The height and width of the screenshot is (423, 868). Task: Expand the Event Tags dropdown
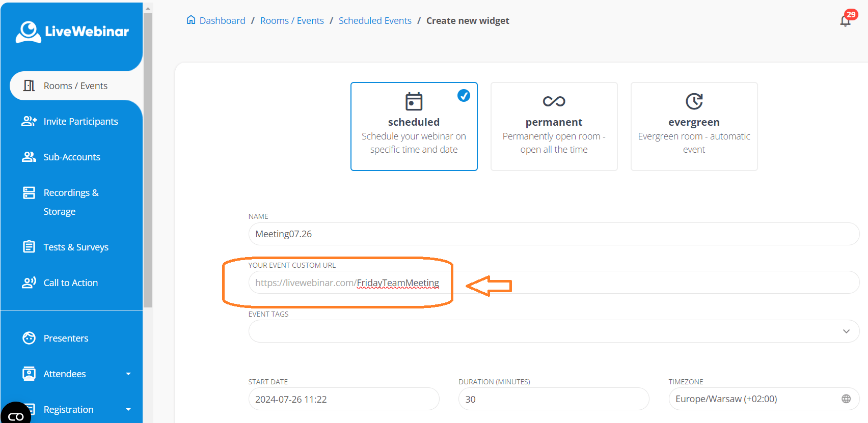click(x=846, y=331)
